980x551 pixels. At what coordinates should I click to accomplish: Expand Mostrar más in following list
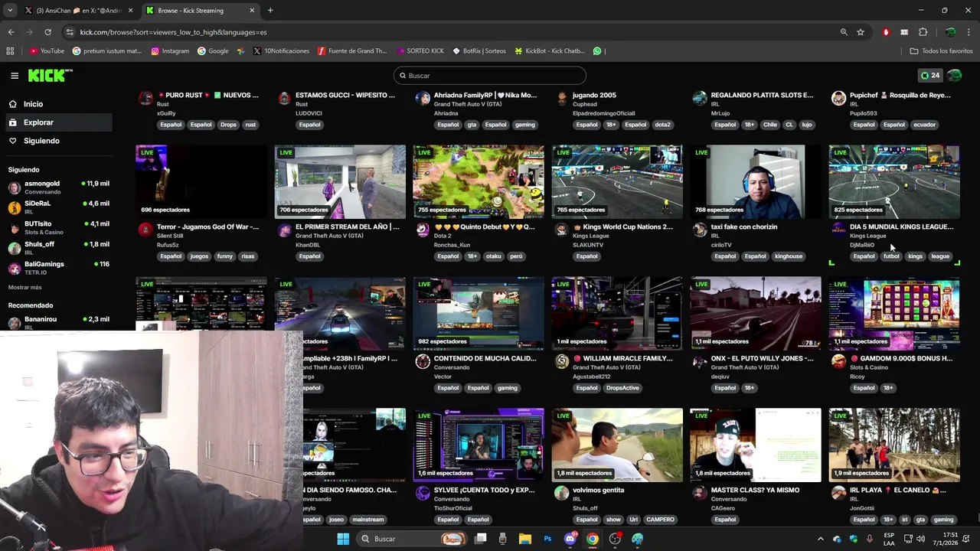tap(25, 287)
